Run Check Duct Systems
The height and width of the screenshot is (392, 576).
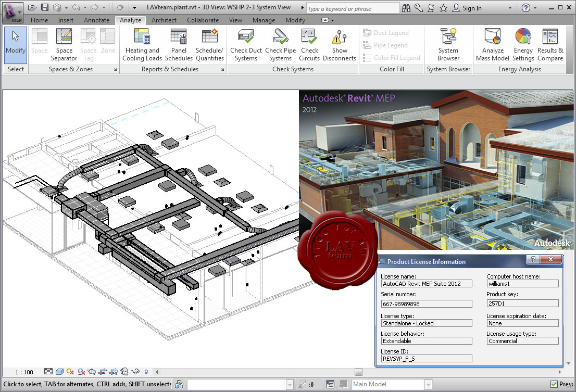pos(246,45)
